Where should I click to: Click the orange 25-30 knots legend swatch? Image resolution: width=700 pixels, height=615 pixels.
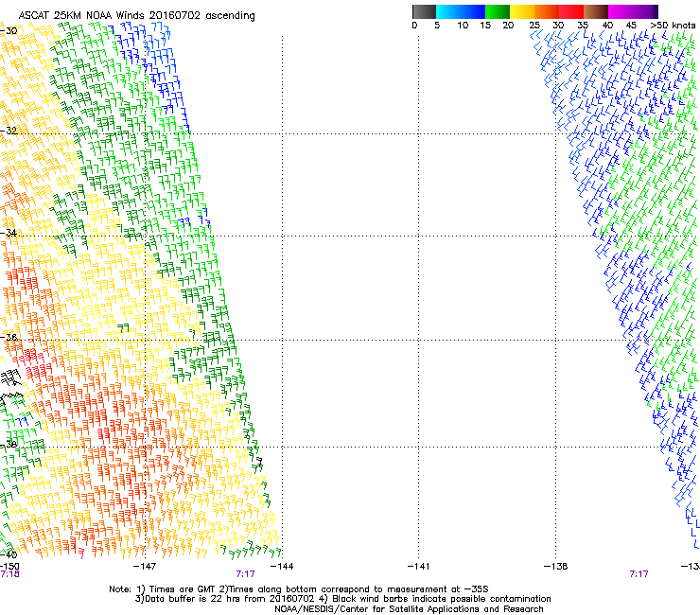point(547,11)
